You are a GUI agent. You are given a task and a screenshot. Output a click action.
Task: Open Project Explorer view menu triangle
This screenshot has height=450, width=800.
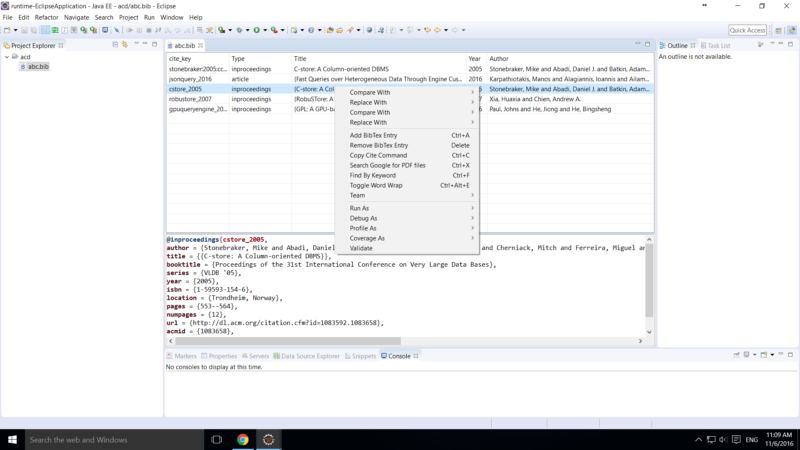coord(136,44)
